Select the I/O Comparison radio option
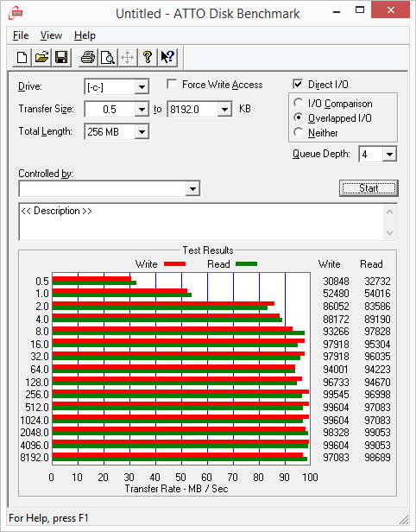The image size is (416, 532). (x=299, y=103)
